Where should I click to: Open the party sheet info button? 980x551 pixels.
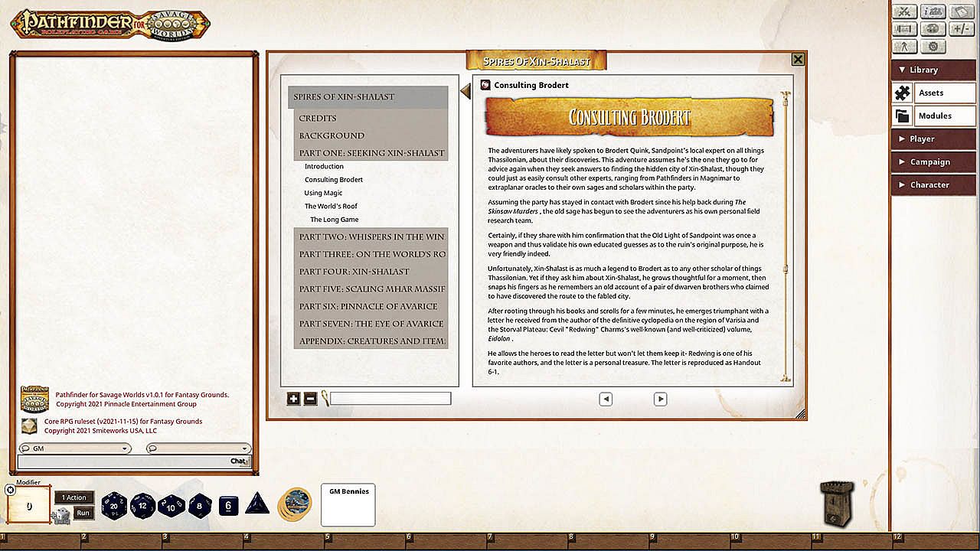coord(933,11)
